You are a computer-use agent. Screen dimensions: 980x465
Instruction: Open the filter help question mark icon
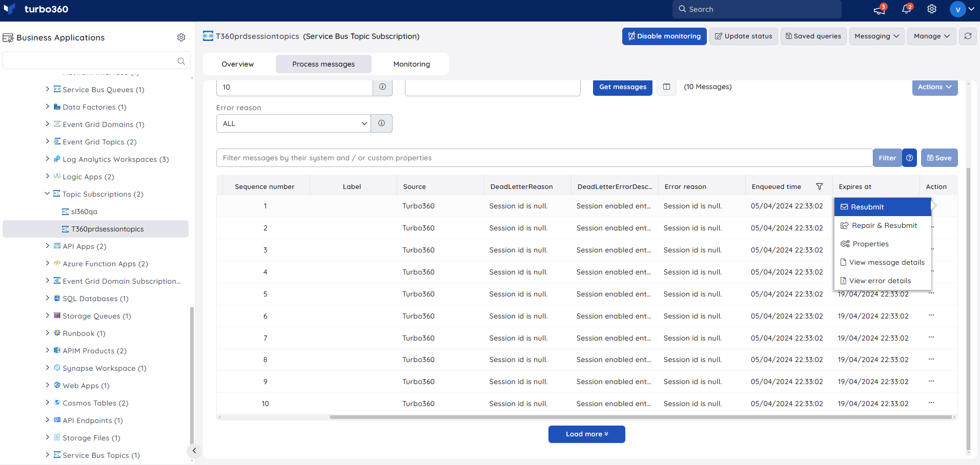click(x=909, y=158)
